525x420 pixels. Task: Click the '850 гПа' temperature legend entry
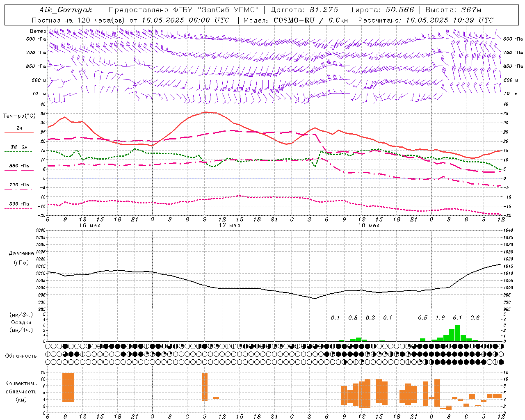point(19,166)
